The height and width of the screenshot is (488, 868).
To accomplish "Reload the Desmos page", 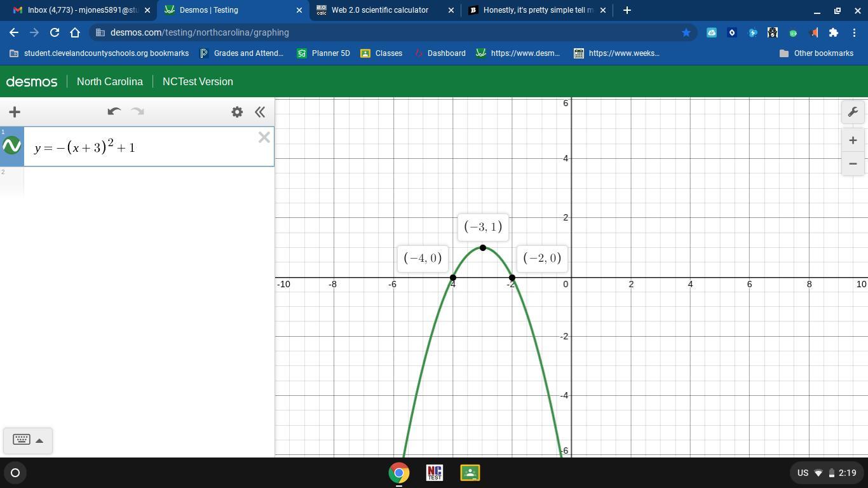I will [x=55, y=32].
